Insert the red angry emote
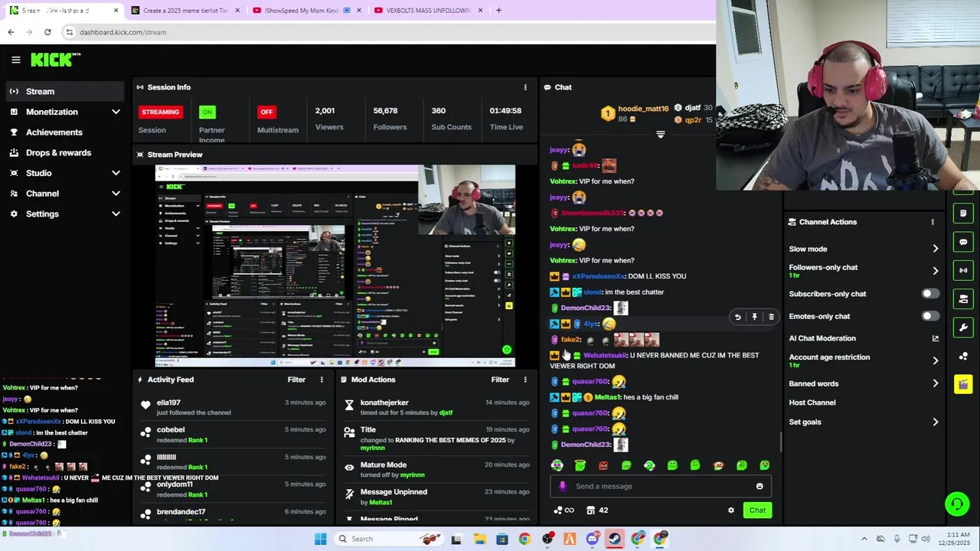This screenshot has width=980, height=551. click(603, 465)
